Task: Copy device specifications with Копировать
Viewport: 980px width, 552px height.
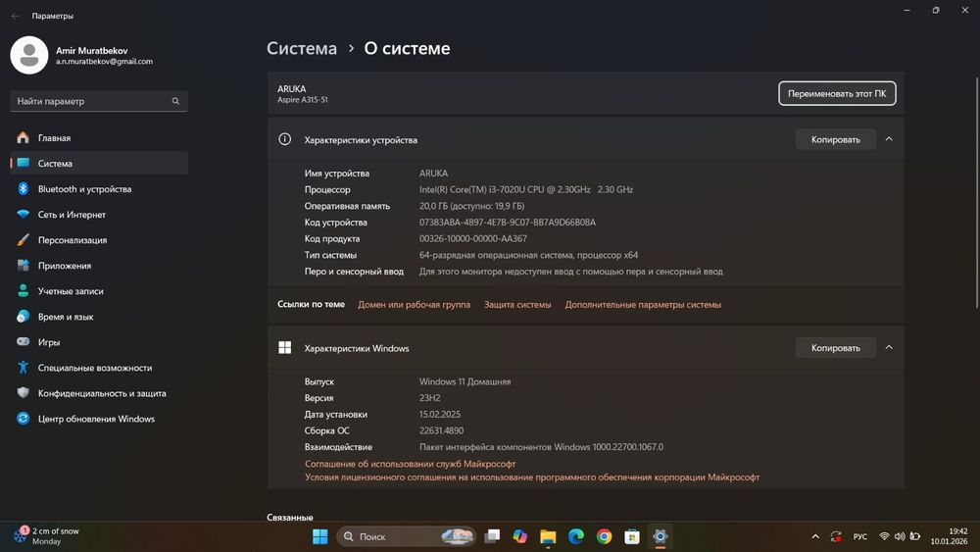Action: tap(836, 139)
